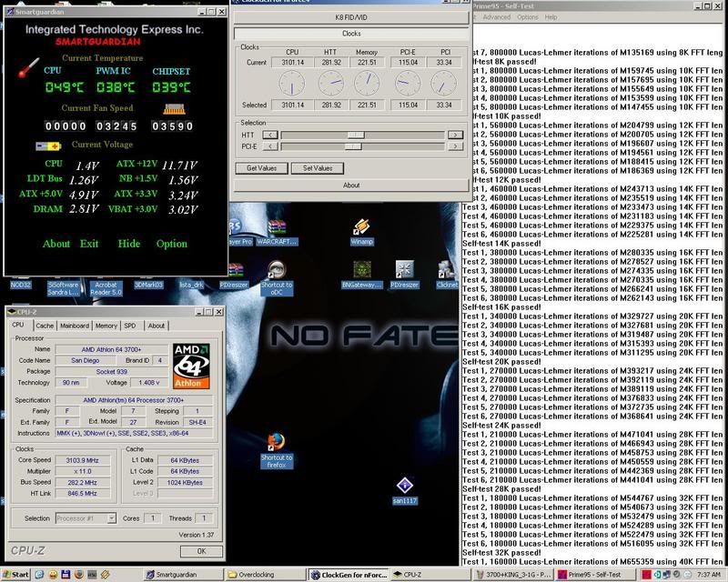Open the Winamp desktop shortcut
Viewport: 728px width, 582px height.
[x=361, y=231]
